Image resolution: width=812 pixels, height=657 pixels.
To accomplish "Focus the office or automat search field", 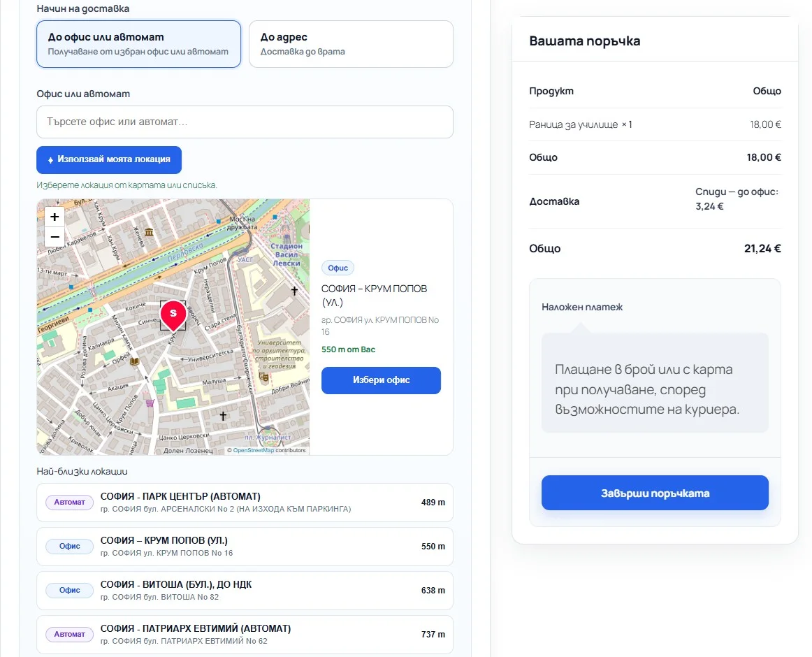I will coord(245,122).
